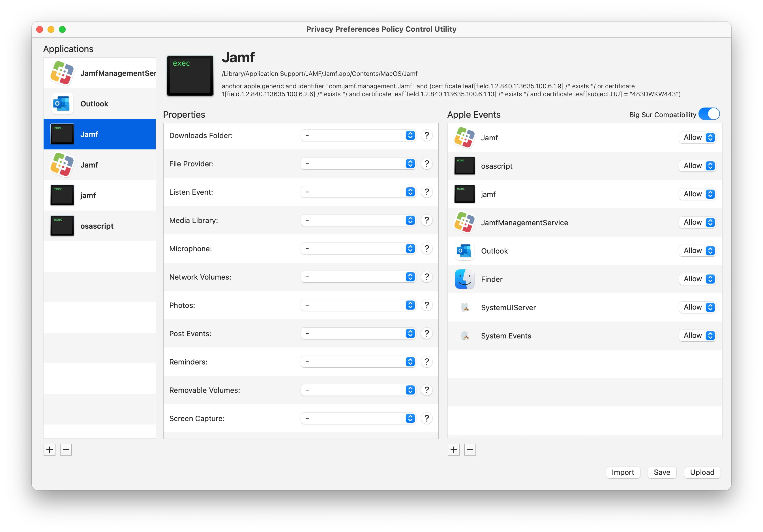
Task: Click the "SystemUIServer" name in Apple Events
Action: point(509,308)
